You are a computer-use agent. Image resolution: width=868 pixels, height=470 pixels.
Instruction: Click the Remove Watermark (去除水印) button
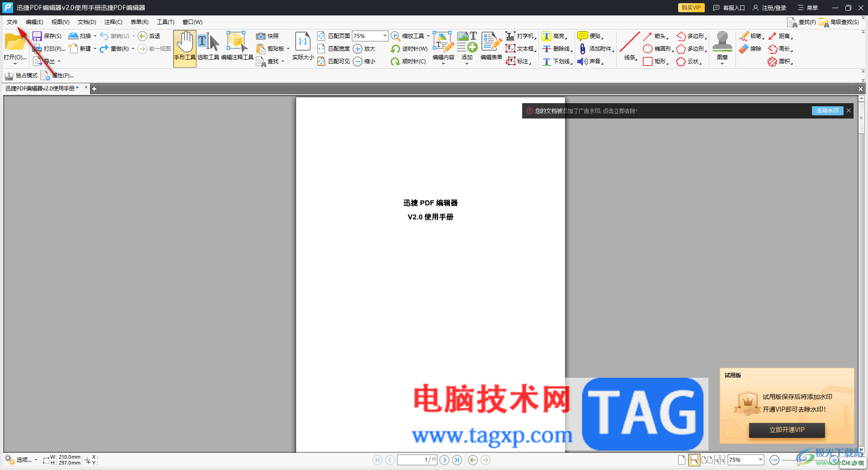(x=827, y=111)
